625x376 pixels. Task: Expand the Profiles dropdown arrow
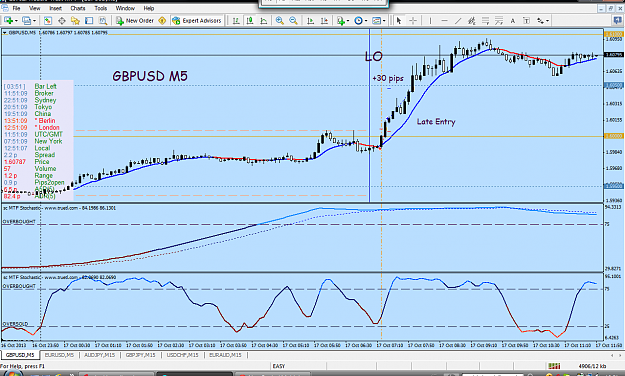pyautogui.click(x=35, y=21)
